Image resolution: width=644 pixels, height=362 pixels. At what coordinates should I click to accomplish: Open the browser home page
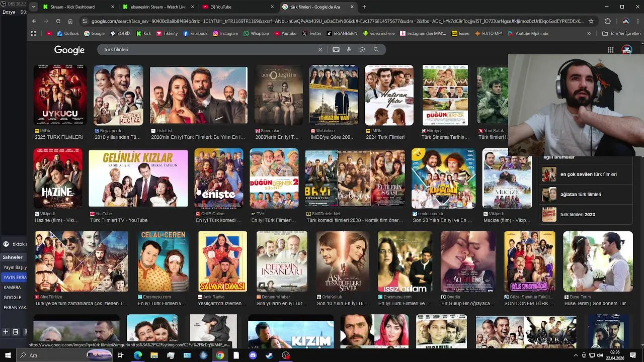[x=70, y=21]
